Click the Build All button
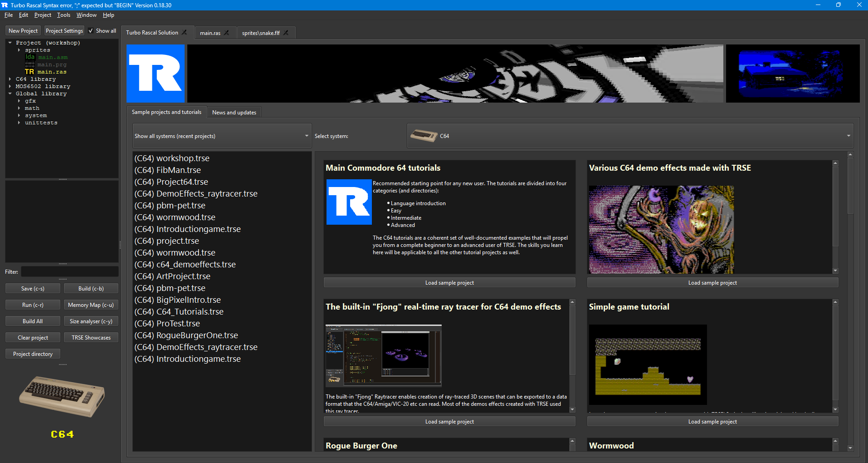 point(33,321)
